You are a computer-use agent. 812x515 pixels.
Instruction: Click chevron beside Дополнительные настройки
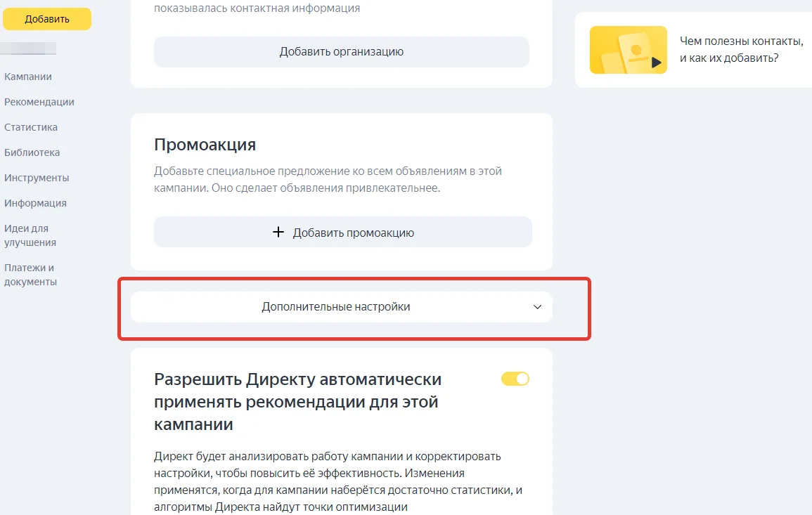click(538, 307)
